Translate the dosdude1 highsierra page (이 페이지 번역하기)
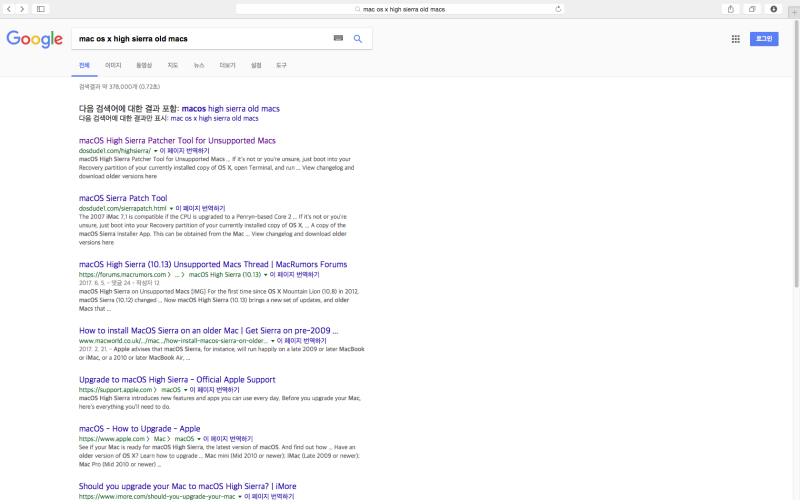This screenshot has height=500, width=800. 184,151
